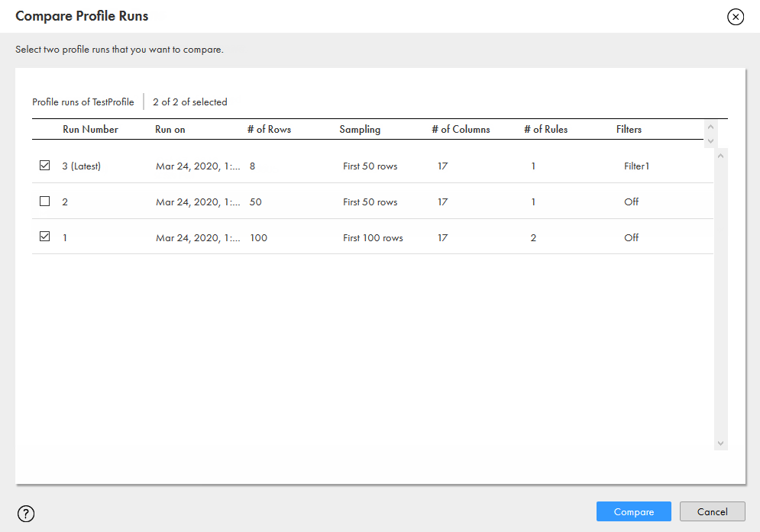The width and height of the screenshot is (760, 532).
Task: Click run 2's 'First 50 rows' sampling cell
Action: click(x=370, y=202)
